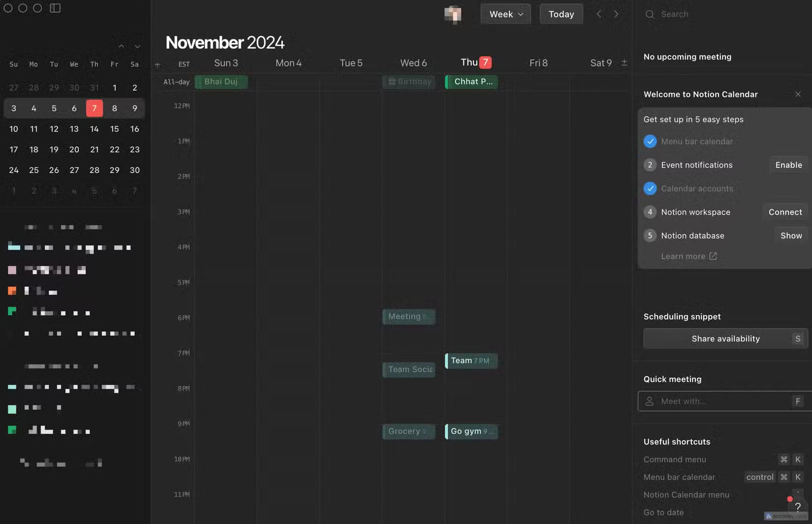Select November 30 in mini calendar
812x524 pixels.
pos(134,170)
